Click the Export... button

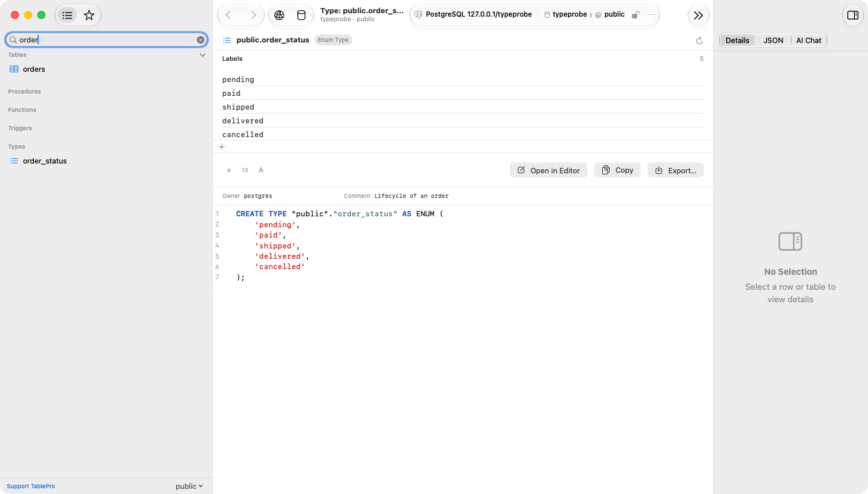point(675,170)
